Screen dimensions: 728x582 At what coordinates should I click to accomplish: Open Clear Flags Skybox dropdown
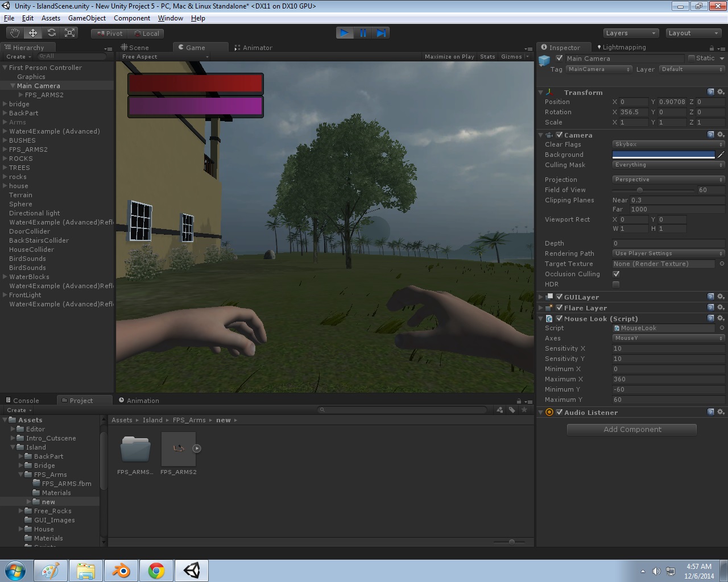(x=669, y=144)
